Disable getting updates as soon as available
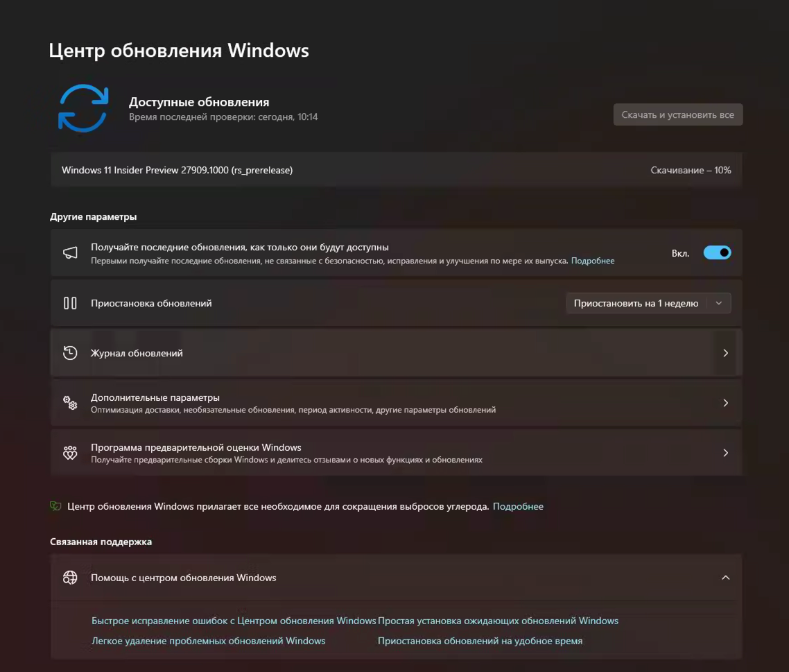Image resolution: width=789 pixels, height=672 pixels. 718,252
